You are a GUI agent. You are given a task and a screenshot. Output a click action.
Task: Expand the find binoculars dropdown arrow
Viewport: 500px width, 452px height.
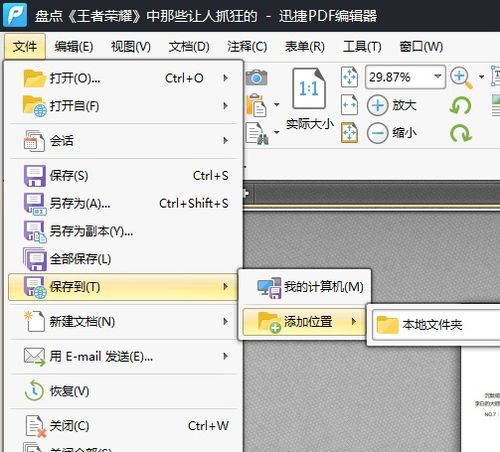[277, 132]
